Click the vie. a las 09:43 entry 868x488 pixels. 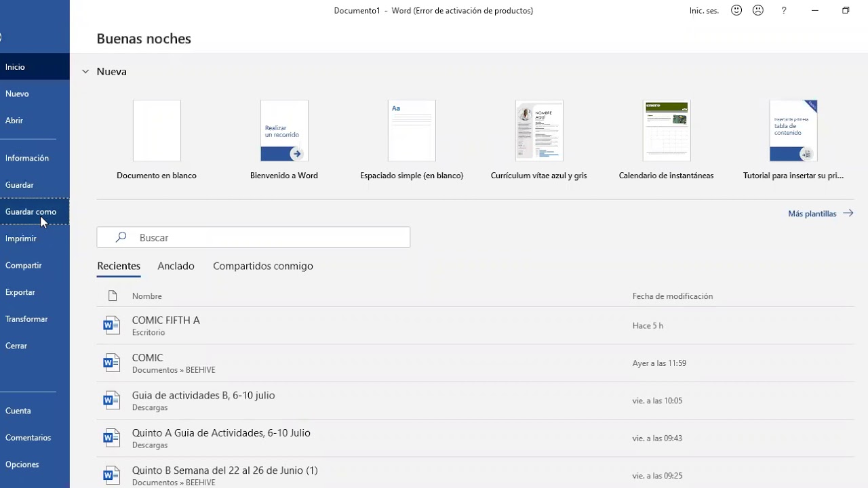[657, 439]
